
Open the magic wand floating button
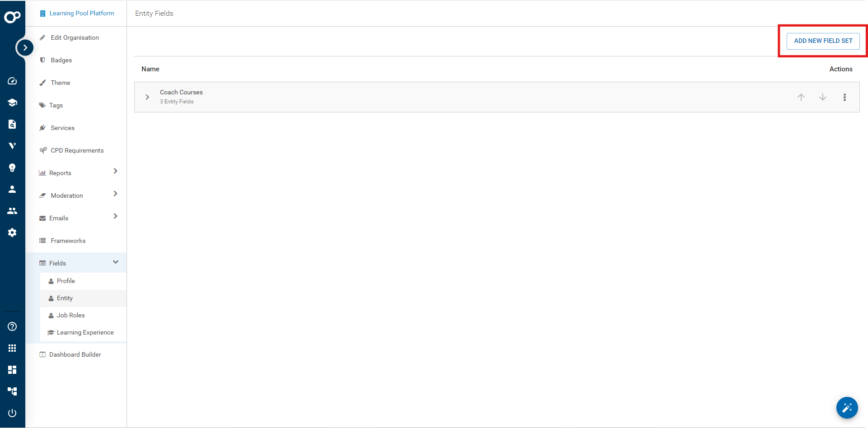(847, 408)
